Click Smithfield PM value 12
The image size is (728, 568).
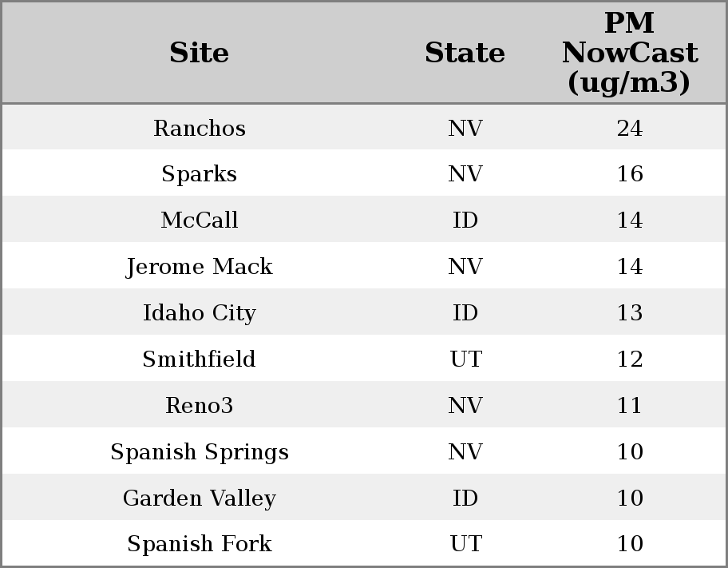click(629, 359)
